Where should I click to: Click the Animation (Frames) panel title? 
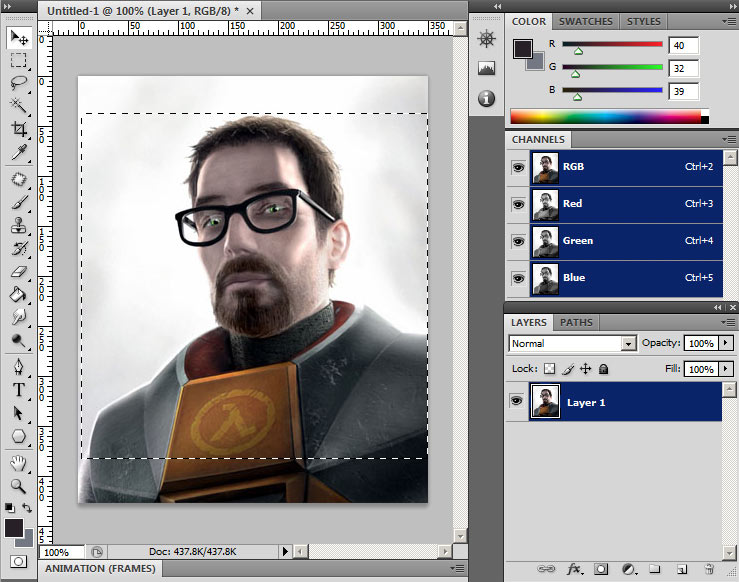pyautogui.click(x=100, y=569)
